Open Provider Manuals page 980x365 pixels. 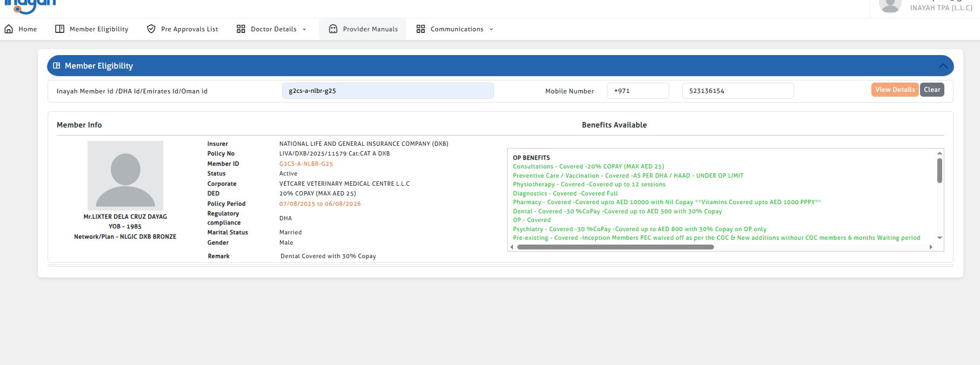pos(363,29)
